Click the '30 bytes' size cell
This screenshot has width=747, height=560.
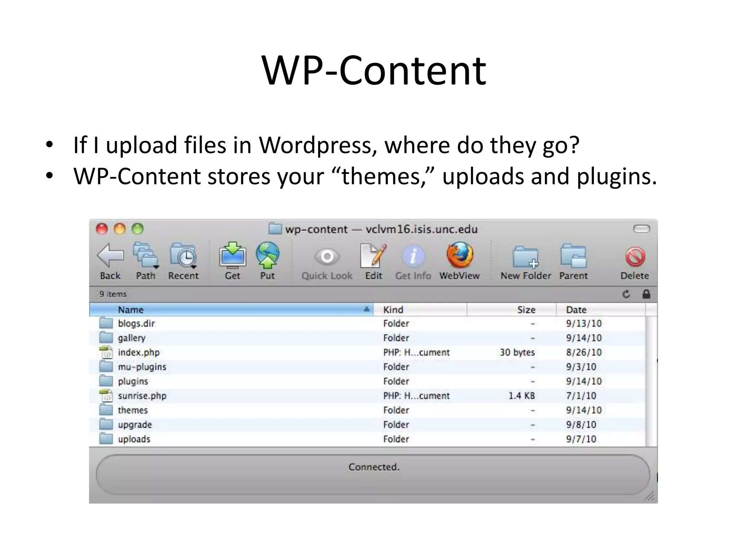(x=517, y=353)
